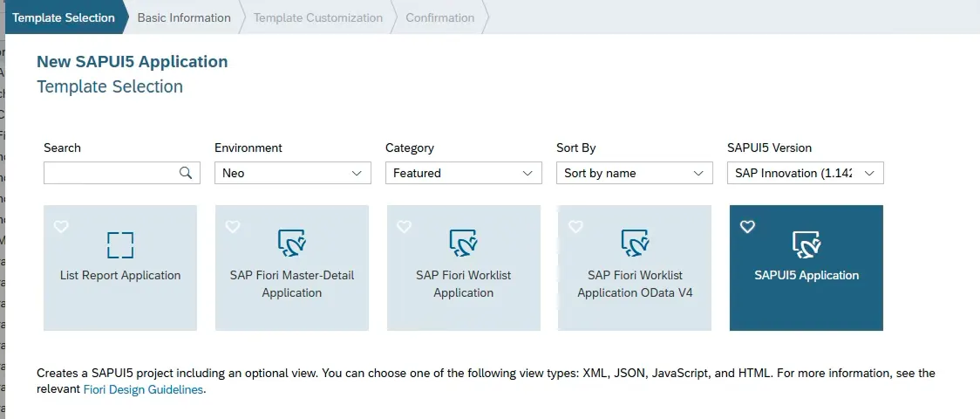Favorite the List Report Application tile
Image resolution: width=980 pixels, height=419 pixels.
(x=61, y=226)
